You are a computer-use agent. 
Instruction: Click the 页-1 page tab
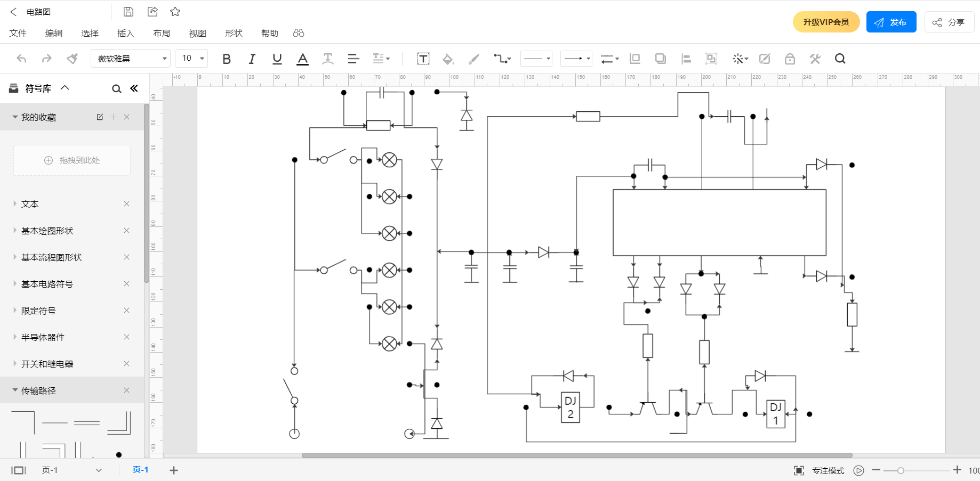click(141, 470)
